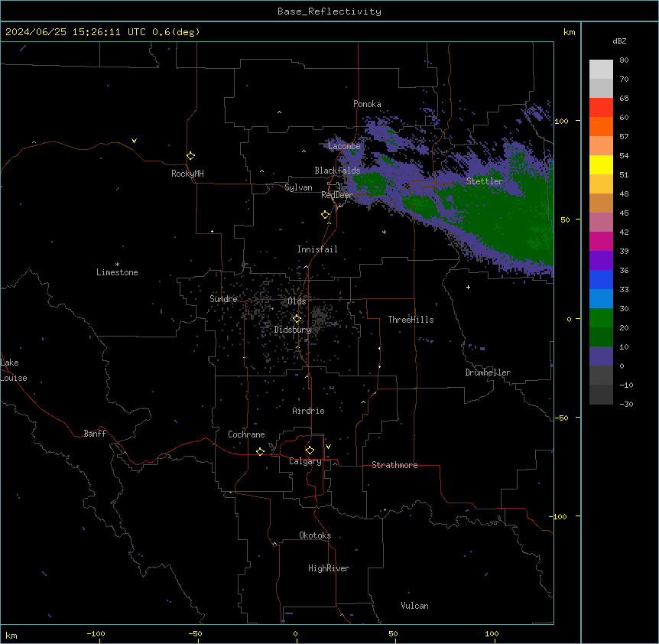This screenshot has height=644, width=659.
Task: Click the RockyMH label on the map
Action: point(187,174)
